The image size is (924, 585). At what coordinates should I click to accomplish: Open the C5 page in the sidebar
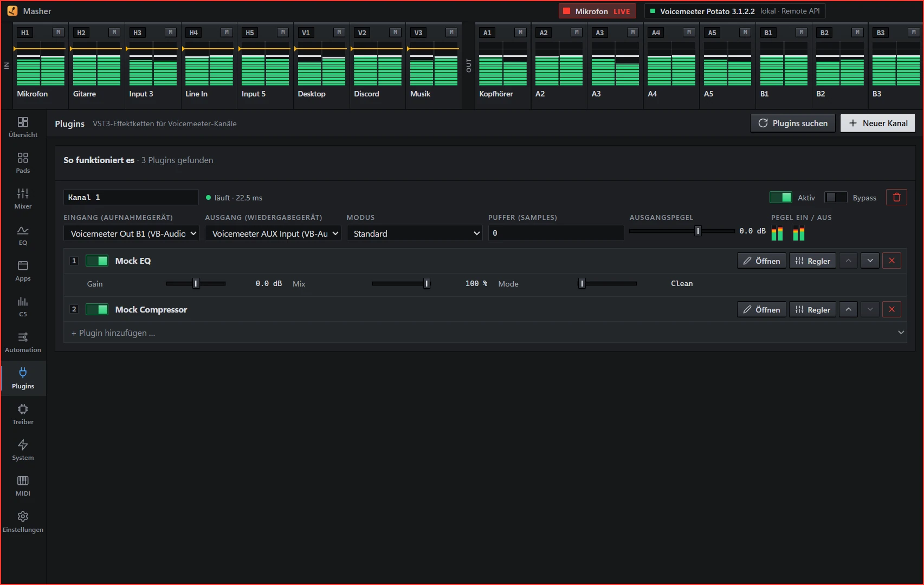23,307
